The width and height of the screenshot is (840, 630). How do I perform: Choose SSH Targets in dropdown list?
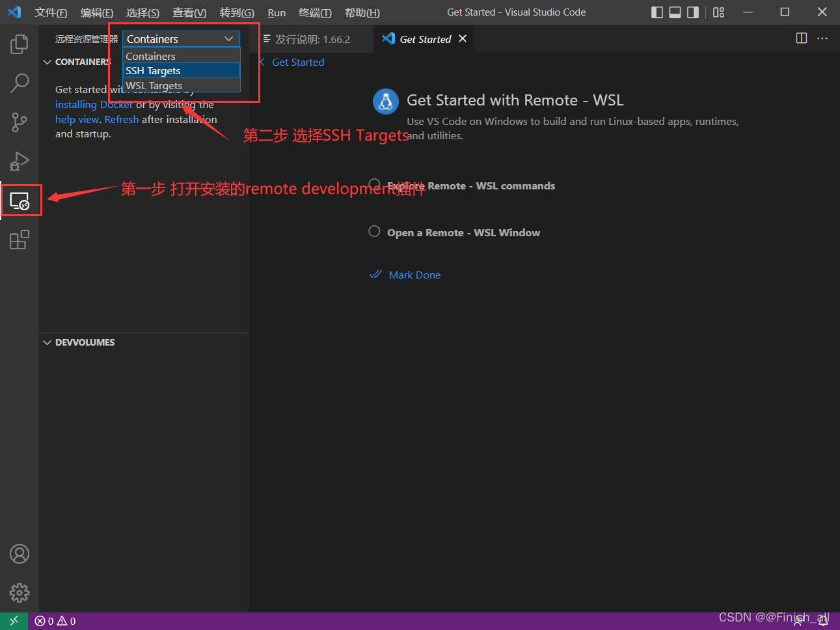tap(182, 70)
